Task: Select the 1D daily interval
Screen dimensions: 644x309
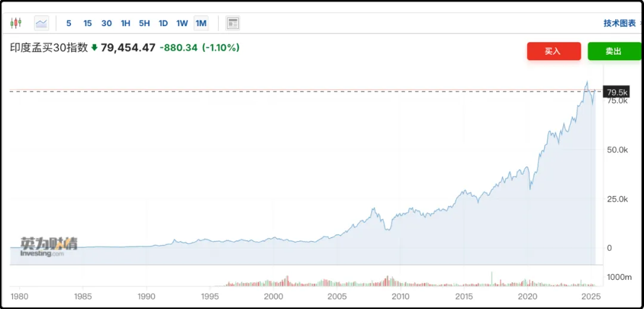Action: coord(163,23)
